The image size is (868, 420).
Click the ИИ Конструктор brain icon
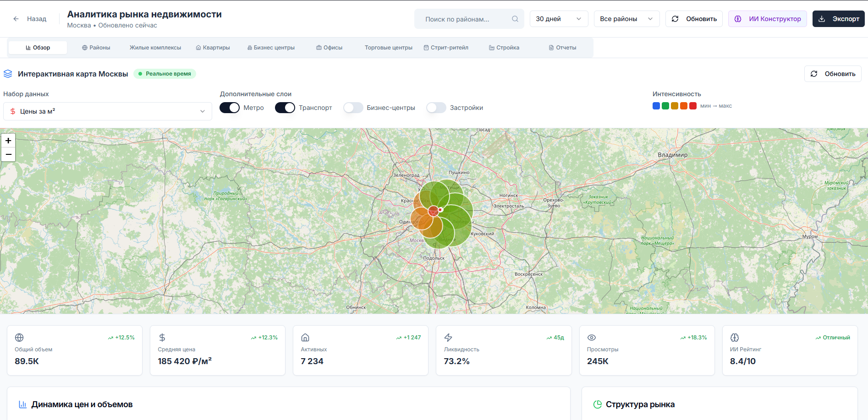tap(738, 19)
